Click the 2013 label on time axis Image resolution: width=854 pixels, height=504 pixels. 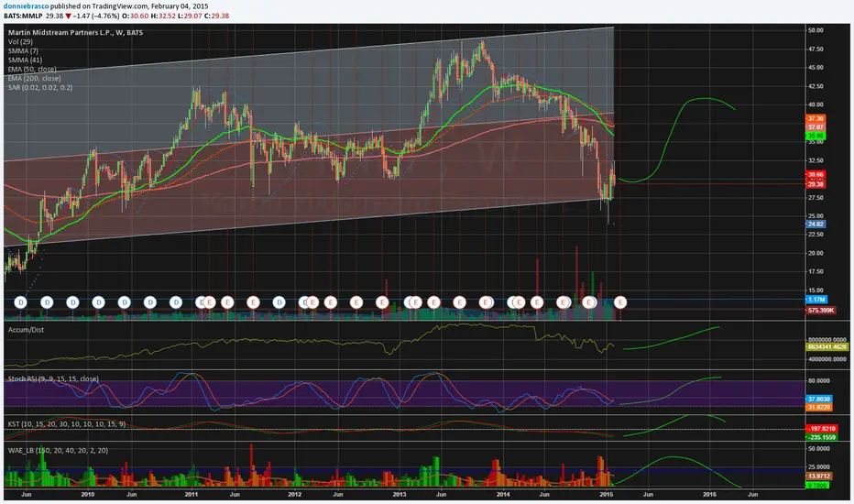[400, 495]
